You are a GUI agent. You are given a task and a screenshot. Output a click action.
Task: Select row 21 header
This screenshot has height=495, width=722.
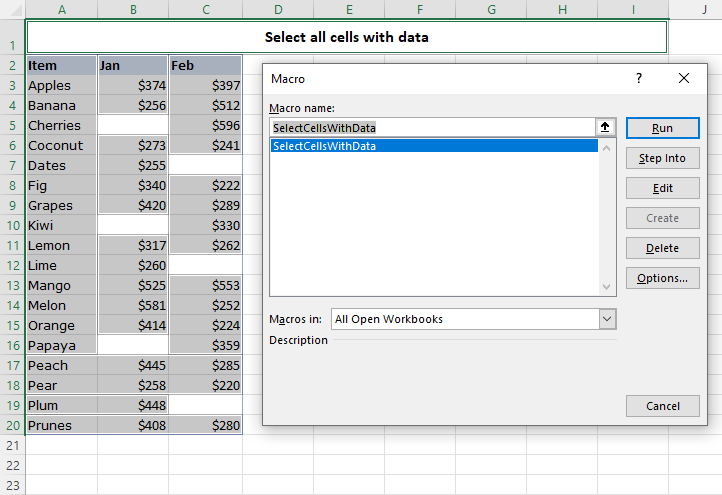click(x=12, y=446)
